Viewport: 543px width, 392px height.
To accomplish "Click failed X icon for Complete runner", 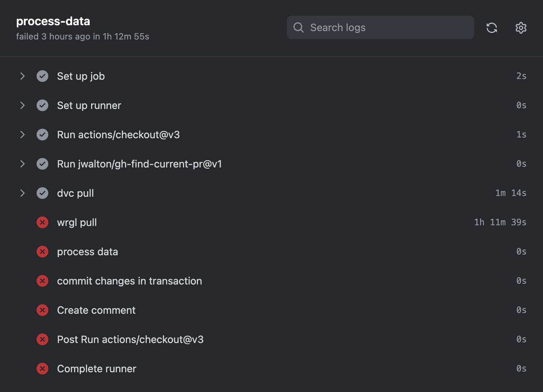I will point(42,369).
